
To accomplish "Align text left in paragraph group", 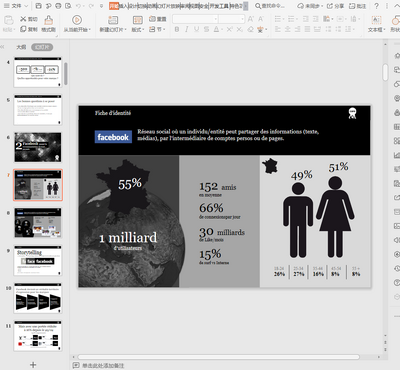I will [278, 29].
